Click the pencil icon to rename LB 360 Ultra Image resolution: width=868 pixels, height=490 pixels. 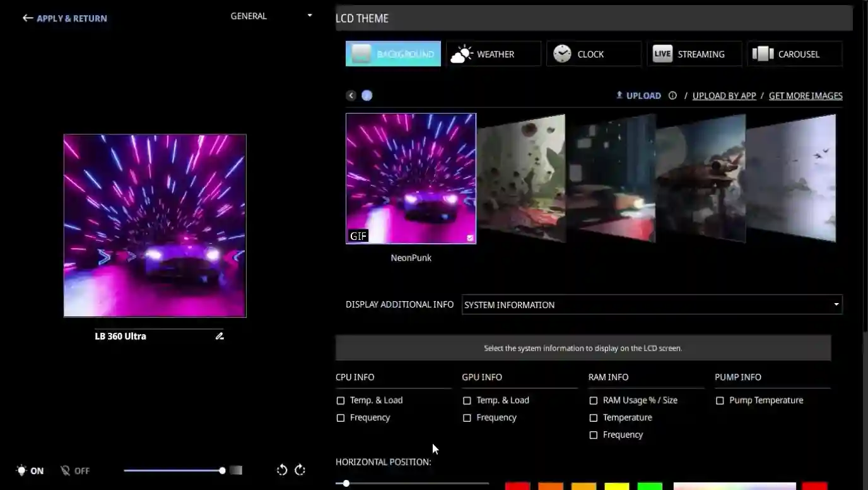tap(220, 336)
